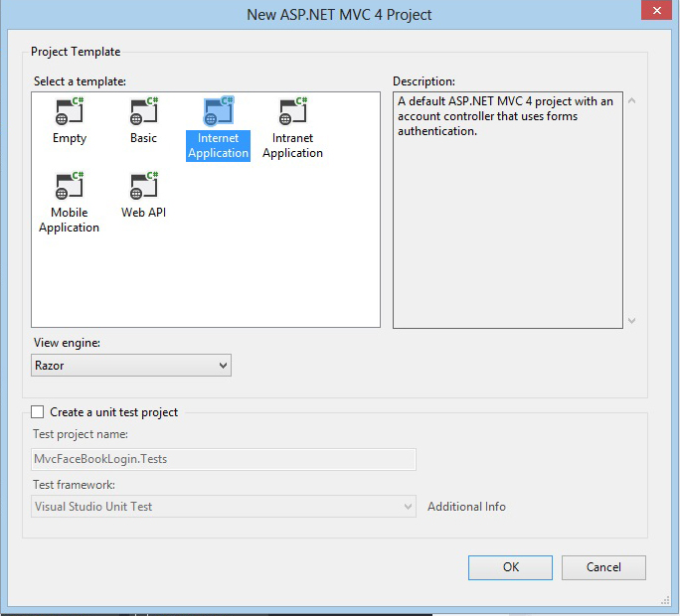Click the 'View engine:' label
The height and width of the screenshot is (616, 680).
click(x=67, y=343)
